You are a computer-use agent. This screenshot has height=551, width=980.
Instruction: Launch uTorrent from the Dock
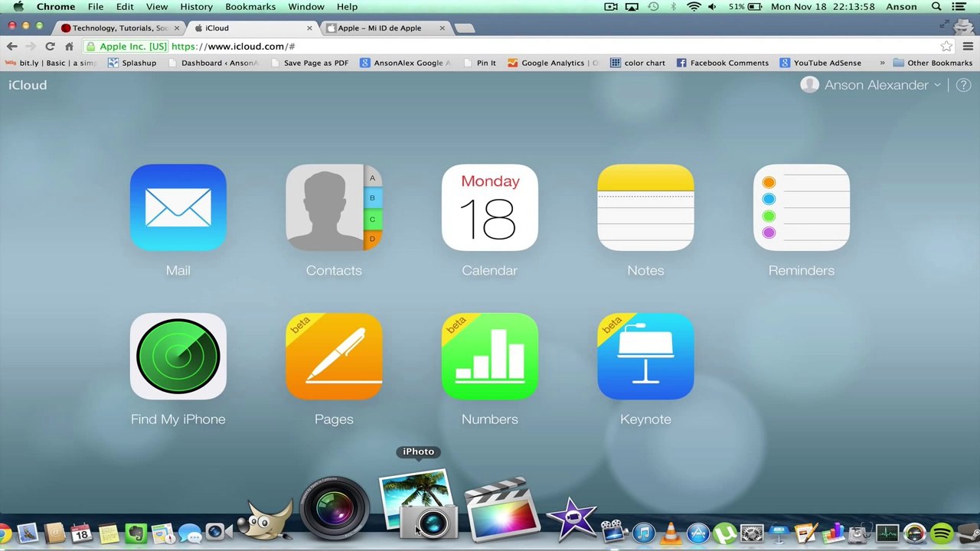[x=724, y=533]
